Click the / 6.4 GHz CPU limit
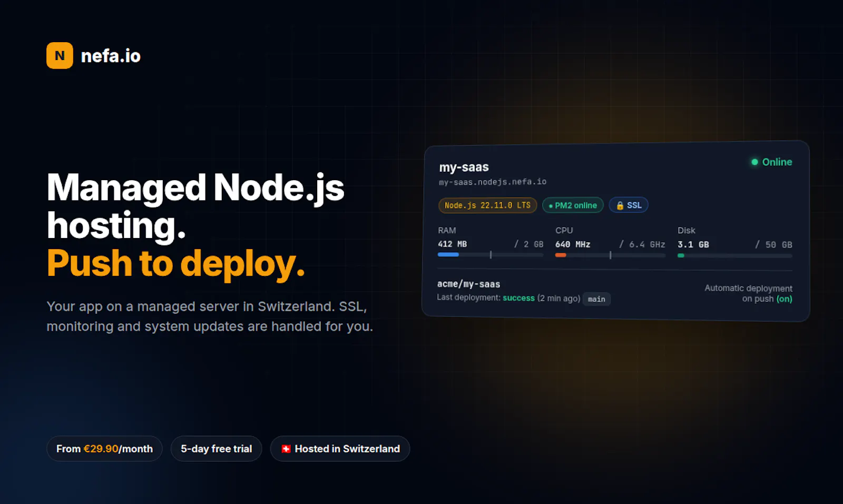 (x=642, y=244)
